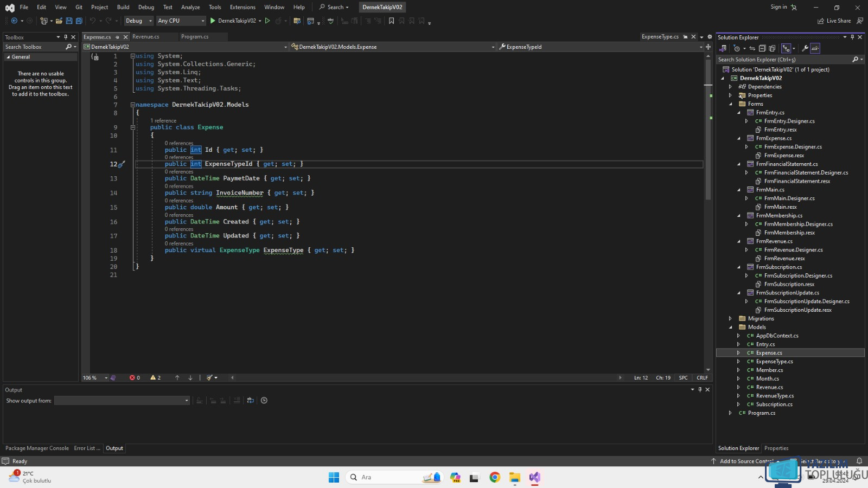Expand the FrmMain.Designer.cs node
This screenshot has width=868, height=488.
[746, 198]
